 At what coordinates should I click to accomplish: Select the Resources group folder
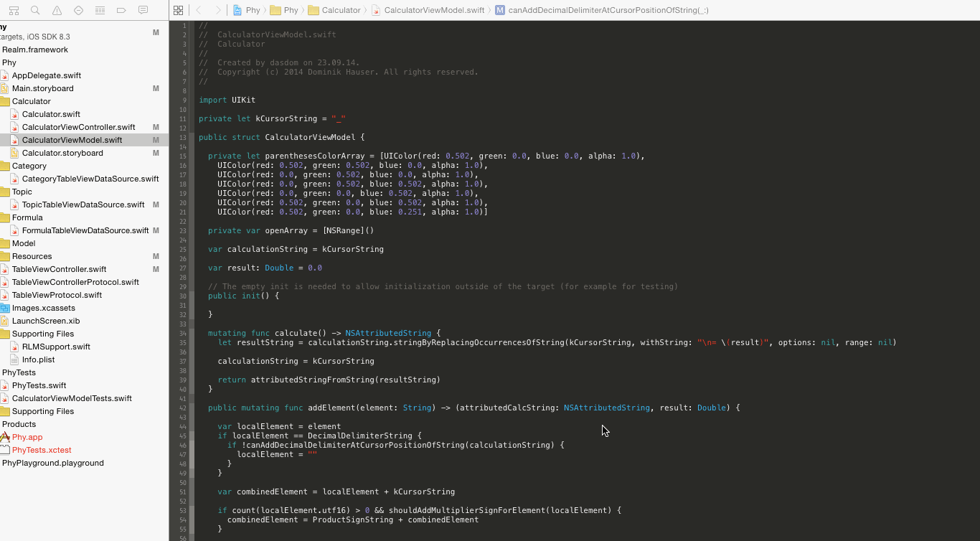32,256
